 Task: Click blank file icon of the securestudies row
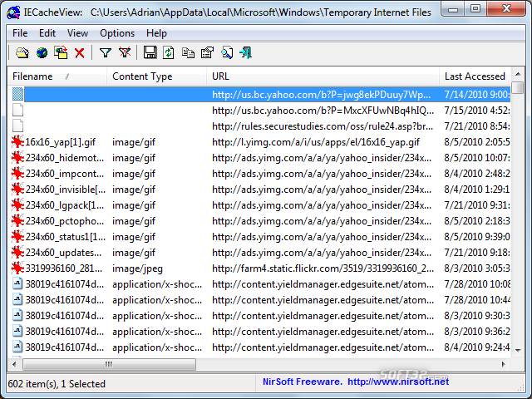(x=17, y=126)
